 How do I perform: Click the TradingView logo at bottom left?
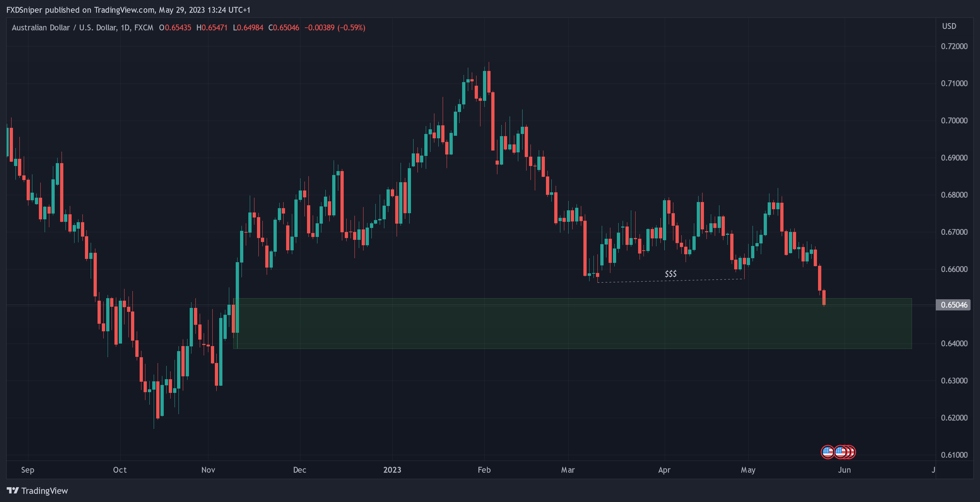(x=13, y=490)
